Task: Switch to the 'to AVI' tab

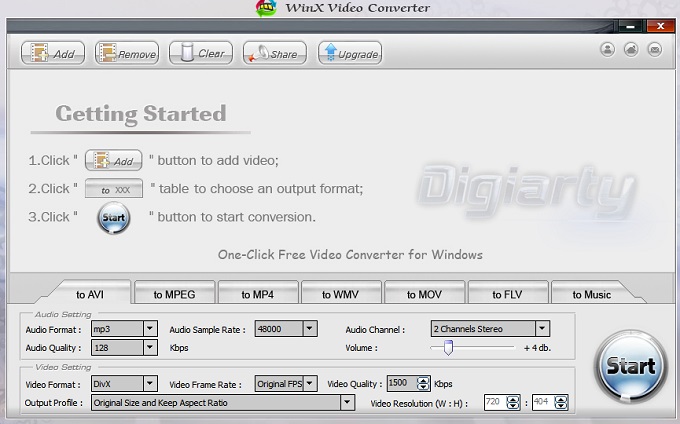Action: [89, 294]
